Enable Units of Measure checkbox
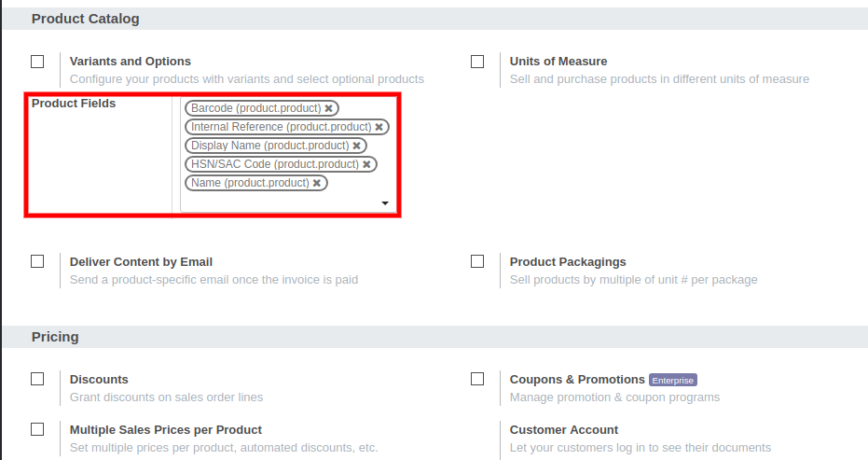 477,62
